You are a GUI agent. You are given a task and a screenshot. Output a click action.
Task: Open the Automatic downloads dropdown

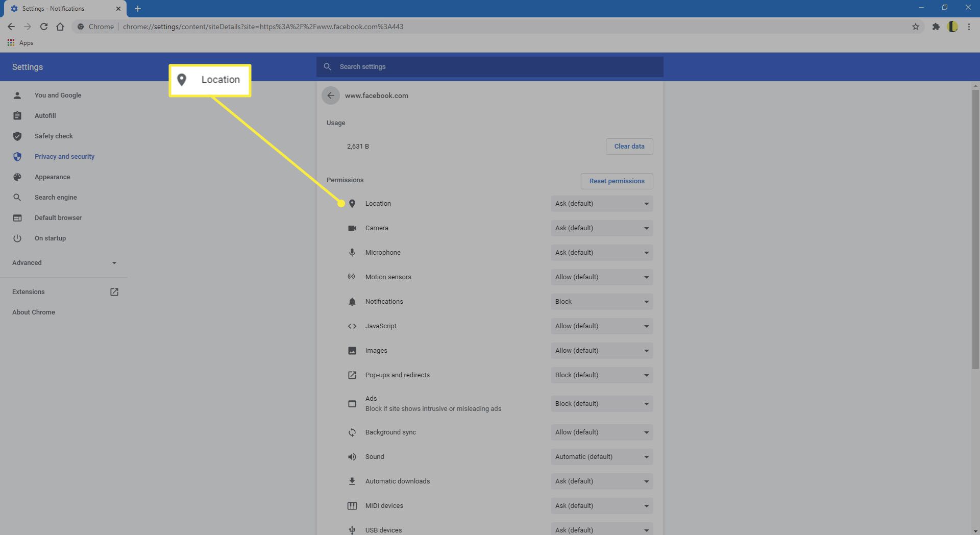602,481
